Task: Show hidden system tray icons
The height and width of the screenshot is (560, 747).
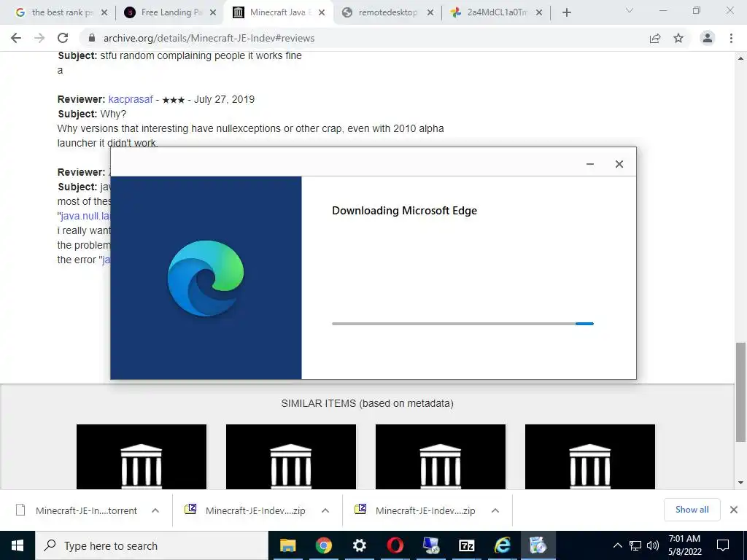Action: click(x=617, y=545)
